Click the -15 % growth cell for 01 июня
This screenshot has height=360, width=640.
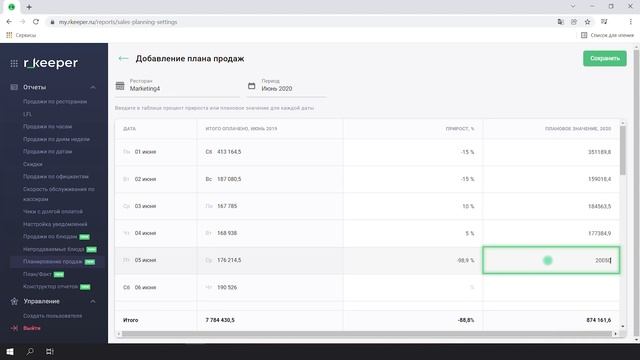pyautogui.click(x=413, y=152)
